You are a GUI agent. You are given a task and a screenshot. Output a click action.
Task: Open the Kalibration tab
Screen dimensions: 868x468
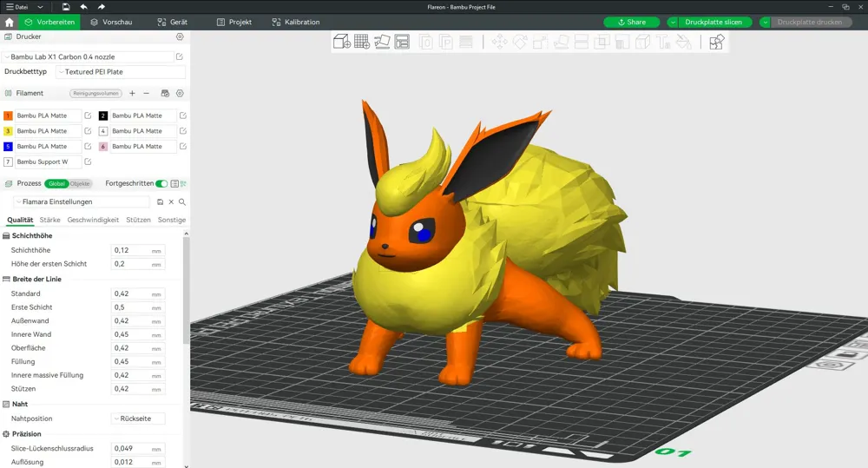296,23
